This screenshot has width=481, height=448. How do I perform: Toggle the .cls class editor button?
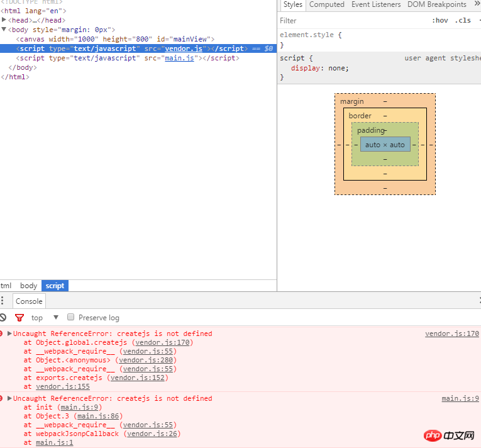click(463, 21)
